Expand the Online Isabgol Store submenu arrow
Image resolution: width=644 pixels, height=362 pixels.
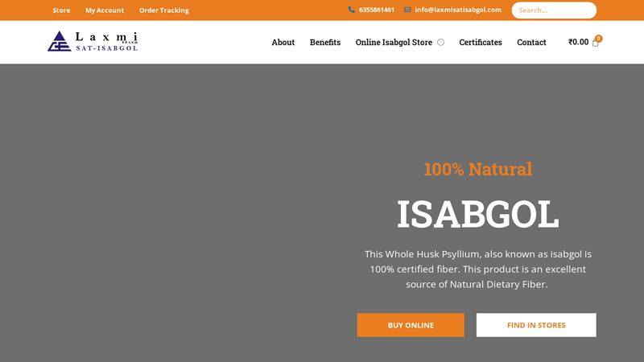click(440, 43)
